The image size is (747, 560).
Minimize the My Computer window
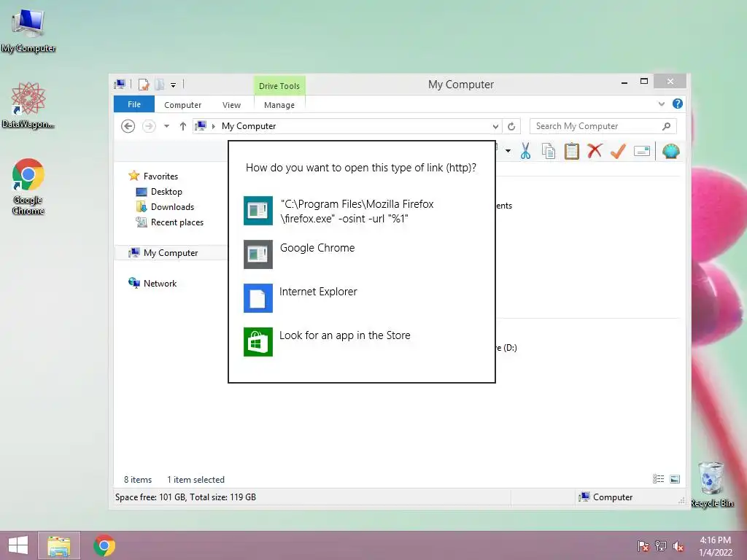624,82
